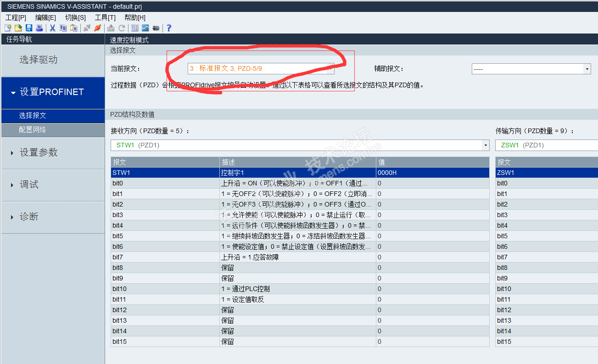Click the print icon in the toolbar
This screenshot has width=598, height=364.
[x=39, y=28]
